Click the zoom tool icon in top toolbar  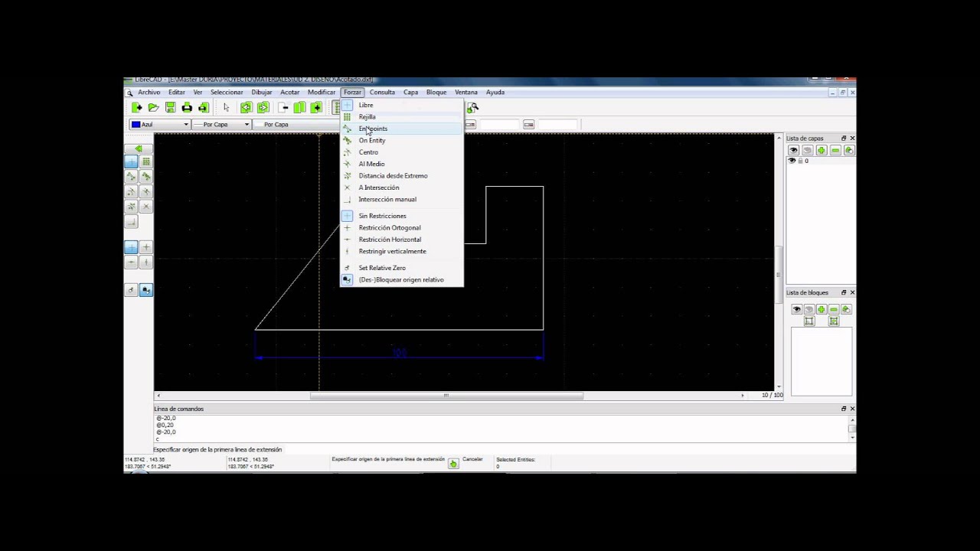(x=472, y=108)
